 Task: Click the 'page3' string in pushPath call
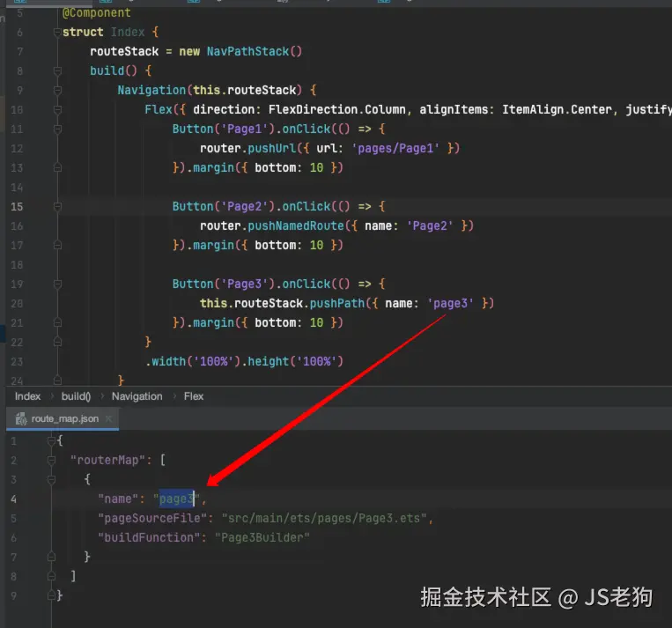tap(450, 304)
